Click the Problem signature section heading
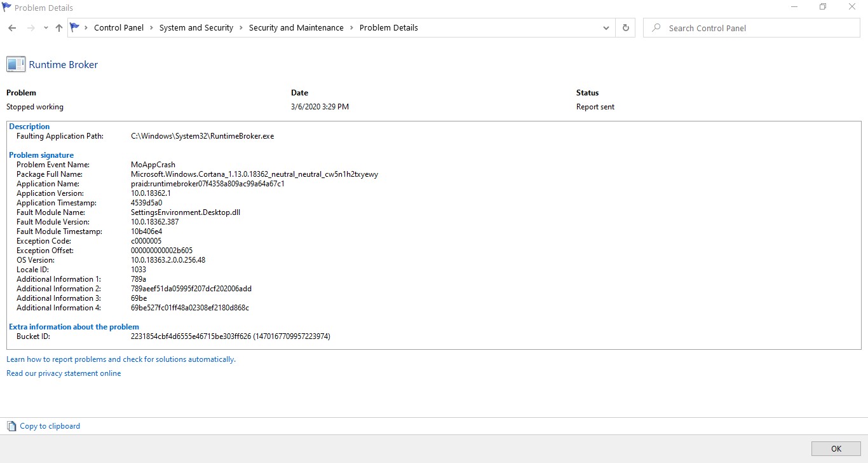Image resolution: width=868 pixels, height=463 pixels. (x=41, y=155)
